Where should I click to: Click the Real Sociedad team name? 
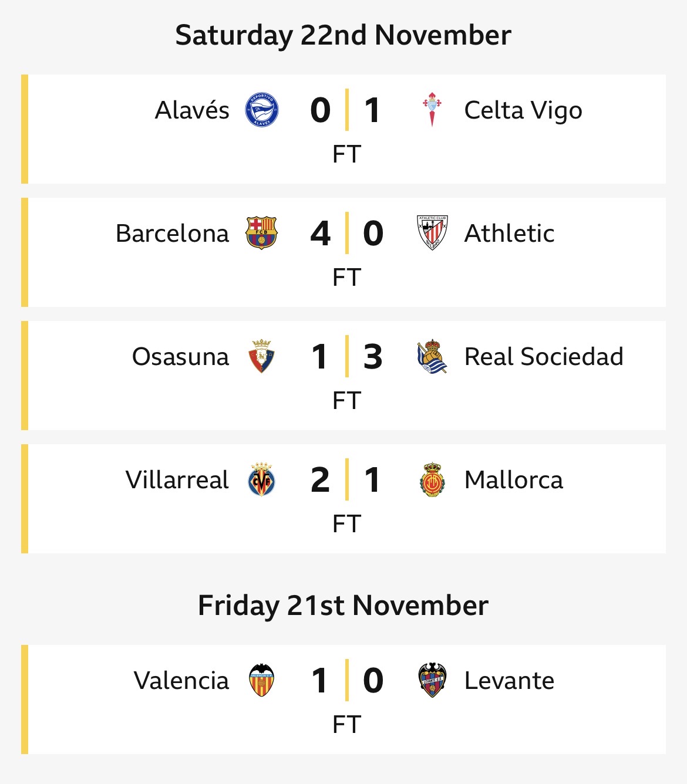[544, 357]
